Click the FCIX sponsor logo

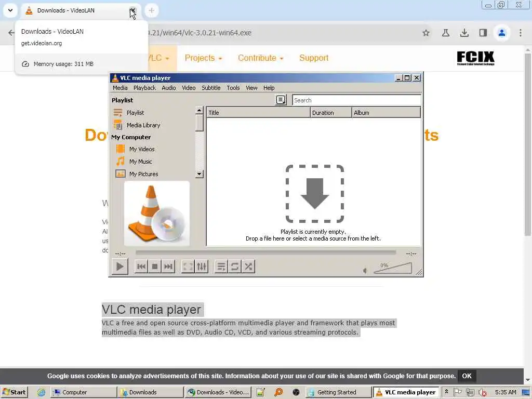pyautogui.click(x=476, y=58)
